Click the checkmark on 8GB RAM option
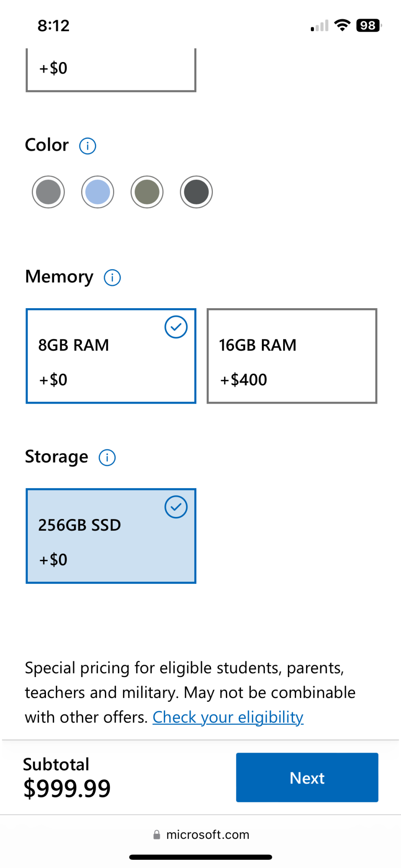This screenshot has height=868, width=401. pyautogui.click(x=176, y=327)
